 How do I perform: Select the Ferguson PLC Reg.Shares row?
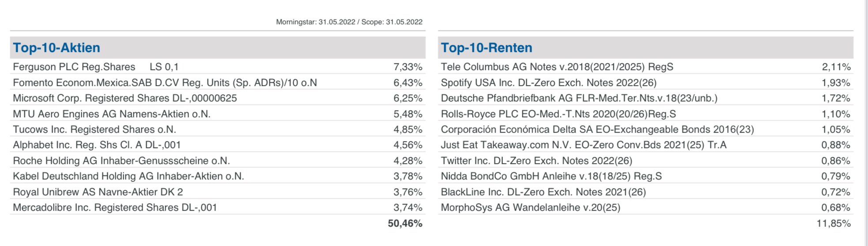tap(96, 67)
